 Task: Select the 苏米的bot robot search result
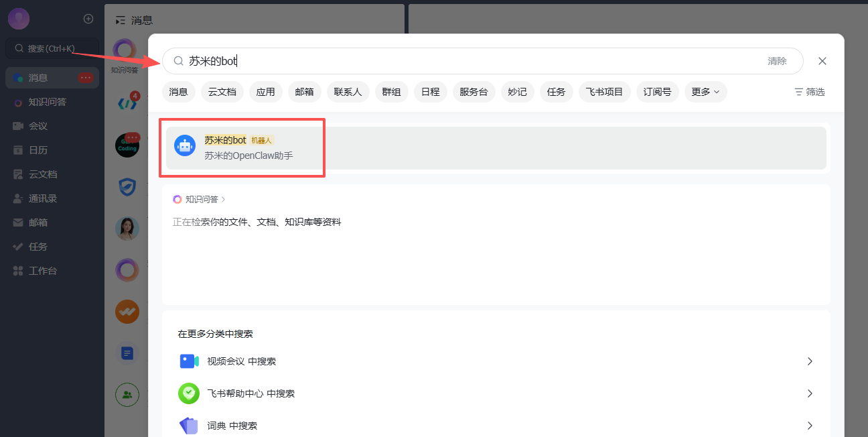496,148
